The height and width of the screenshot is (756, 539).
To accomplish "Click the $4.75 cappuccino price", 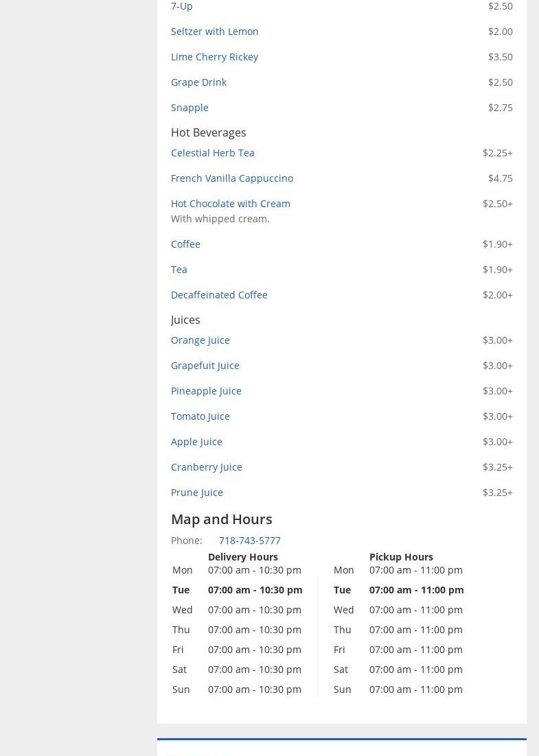I will click(500, 178).
